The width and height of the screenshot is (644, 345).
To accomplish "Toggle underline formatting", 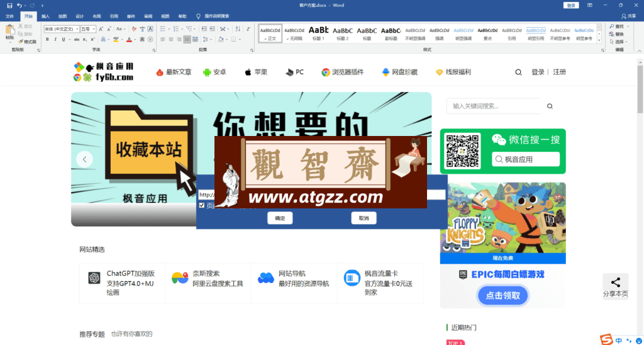I will (x=64, y=40).
